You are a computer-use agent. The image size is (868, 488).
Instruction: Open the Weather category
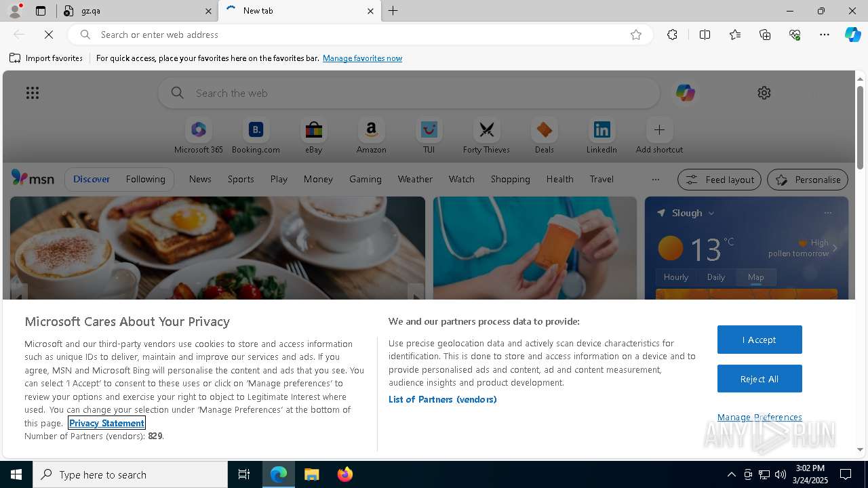click(415, 179)
